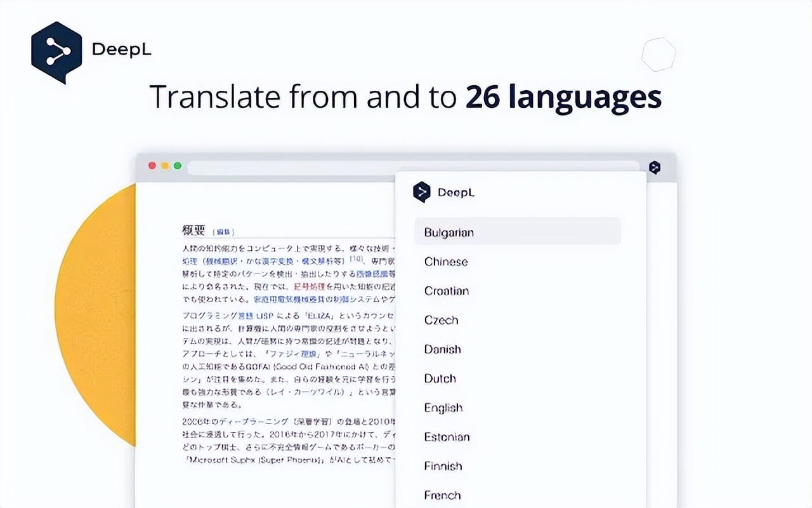This screenshot has height=508, width=812.
Task: Pick French at the bottom of the list
Action: [442, 495]
